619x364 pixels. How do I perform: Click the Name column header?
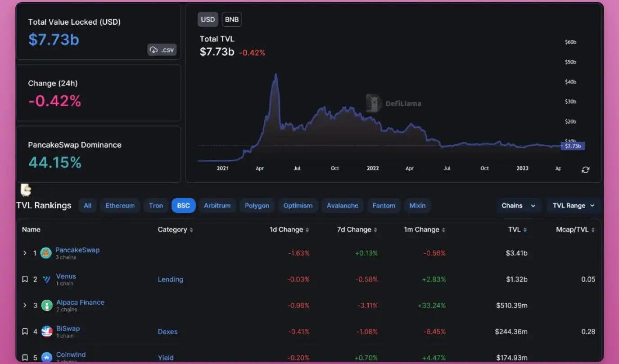pos(31,229)
